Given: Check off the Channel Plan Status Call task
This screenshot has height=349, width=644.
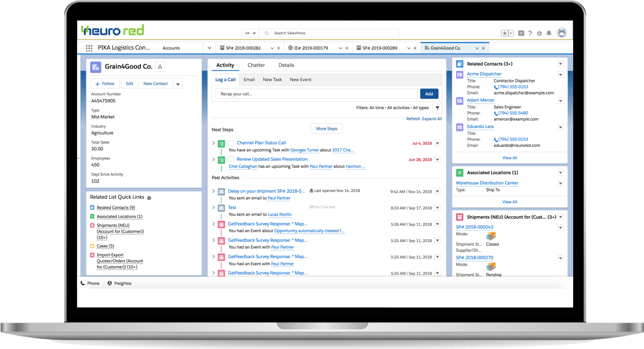Looking at the screenshot, I should pos(231,143).
